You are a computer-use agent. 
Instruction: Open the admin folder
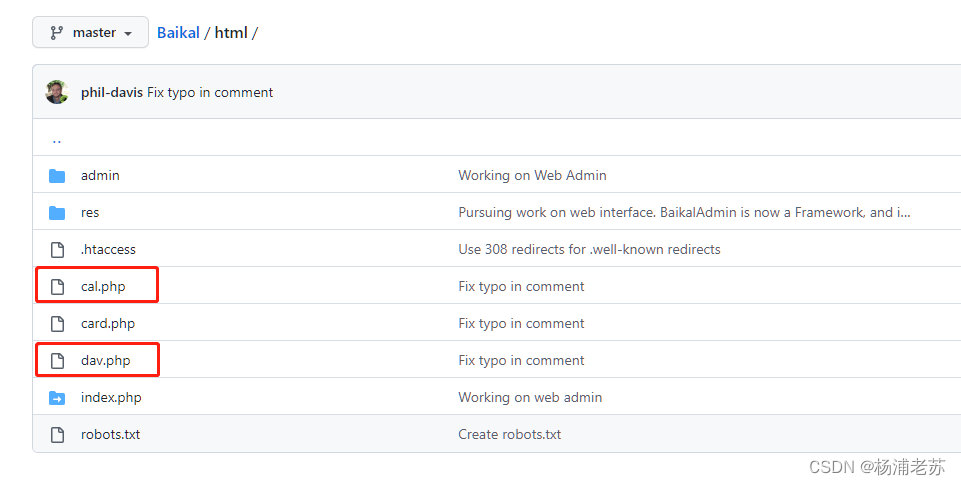[100, 175]
